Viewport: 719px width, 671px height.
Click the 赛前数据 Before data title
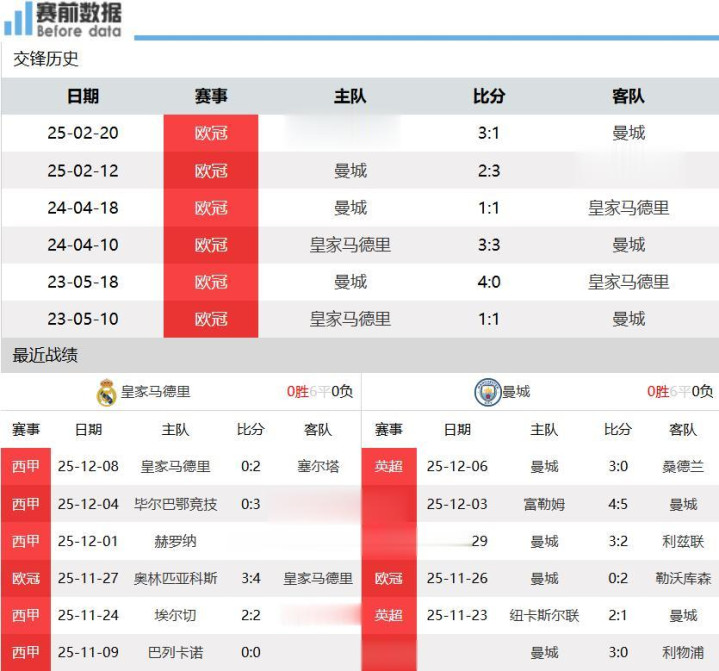79,19
